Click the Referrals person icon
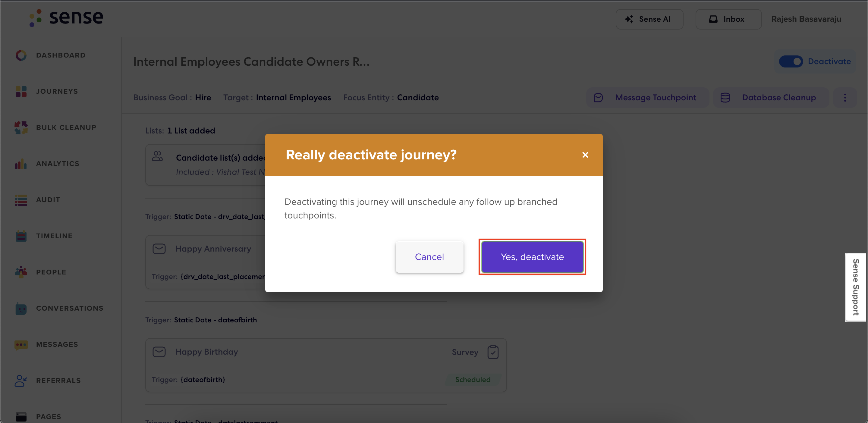Screen dimensions: 868x423 (21, 381)
